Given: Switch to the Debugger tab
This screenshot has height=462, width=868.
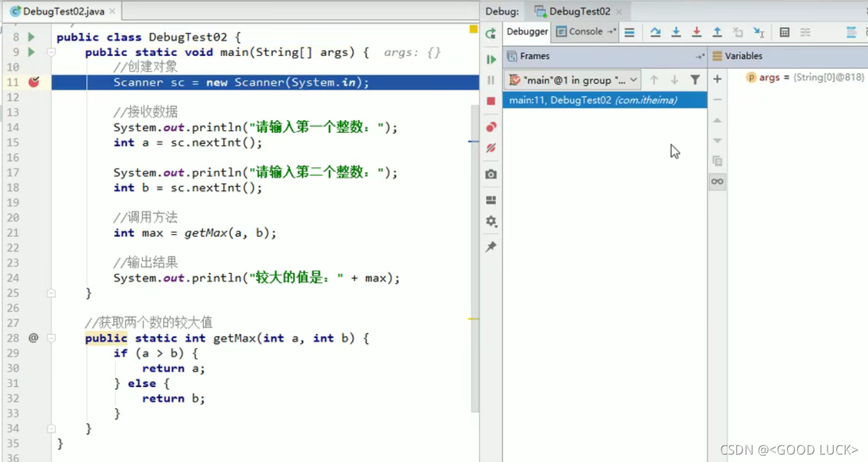Looking at the screenshot, I should (527, 32).
